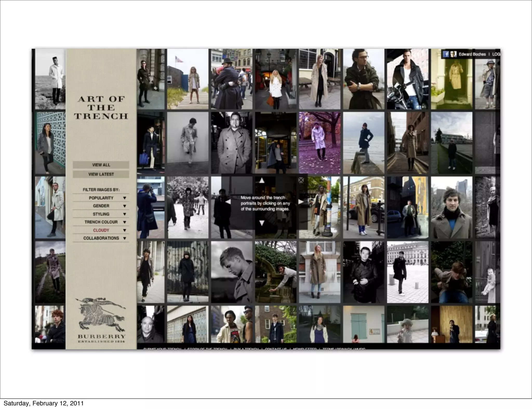Click the right arrow in navigation overlay
This screenshot has height=409, width=532.
301,201
